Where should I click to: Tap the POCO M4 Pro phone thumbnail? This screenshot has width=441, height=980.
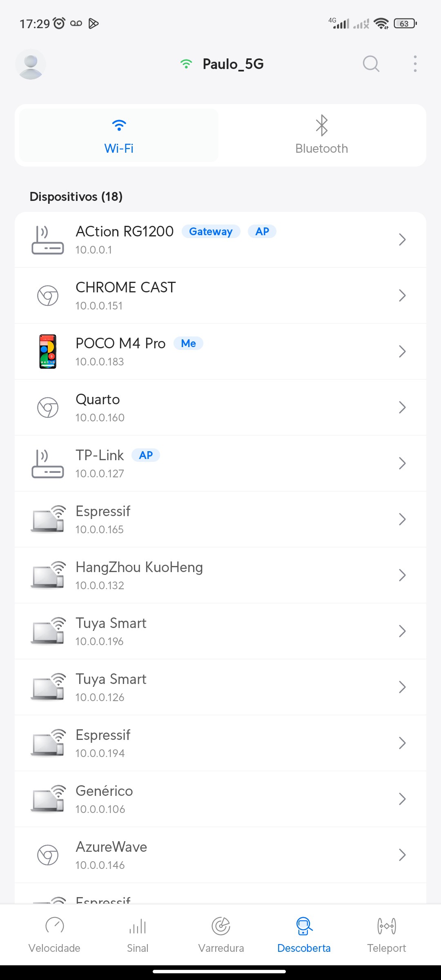(x=48, y=352)
